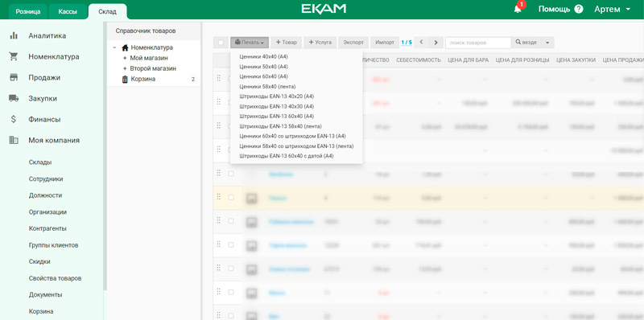Viewport: 644px width, 320px height.
Task: Click the Закупки truck icon
Action: pos(14,98)
